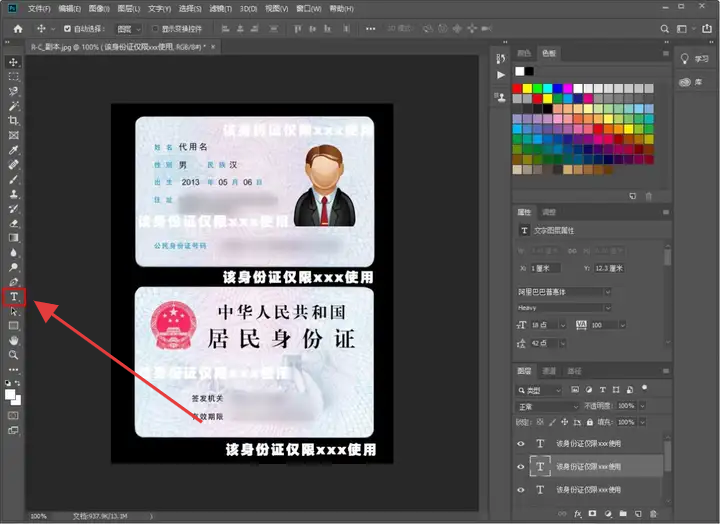Viewport: 720px width, 524px height.
Task: Select the Magic Wand tool
Action: (x=13, y=106)
